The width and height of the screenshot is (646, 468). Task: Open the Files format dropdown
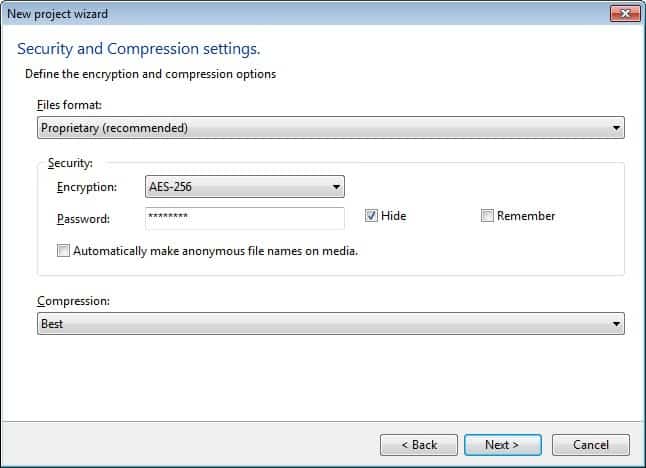pyautogui.click(x=330, y=128)
